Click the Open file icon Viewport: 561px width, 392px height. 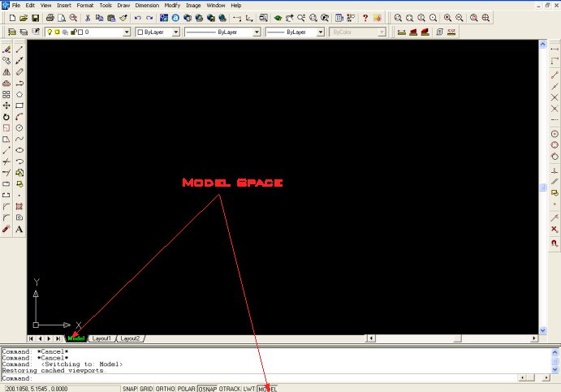[x=24, y=18]
